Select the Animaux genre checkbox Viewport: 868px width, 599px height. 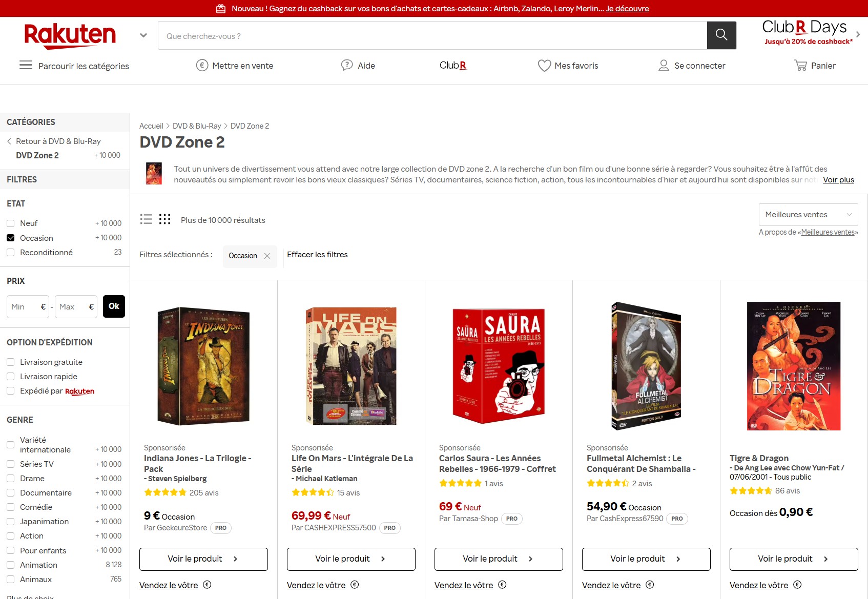click(x=10, y=579)
